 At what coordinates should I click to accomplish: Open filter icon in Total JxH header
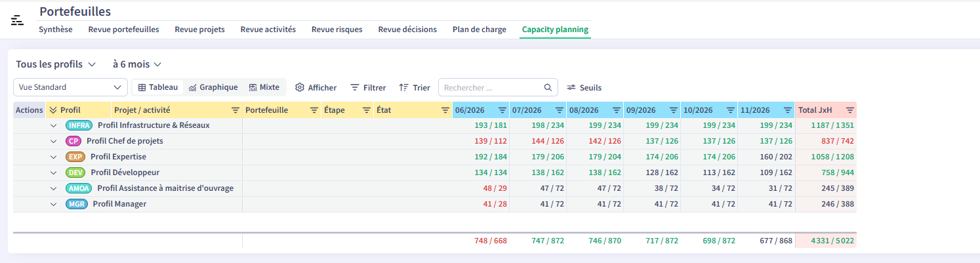click(x=850, y=110)
